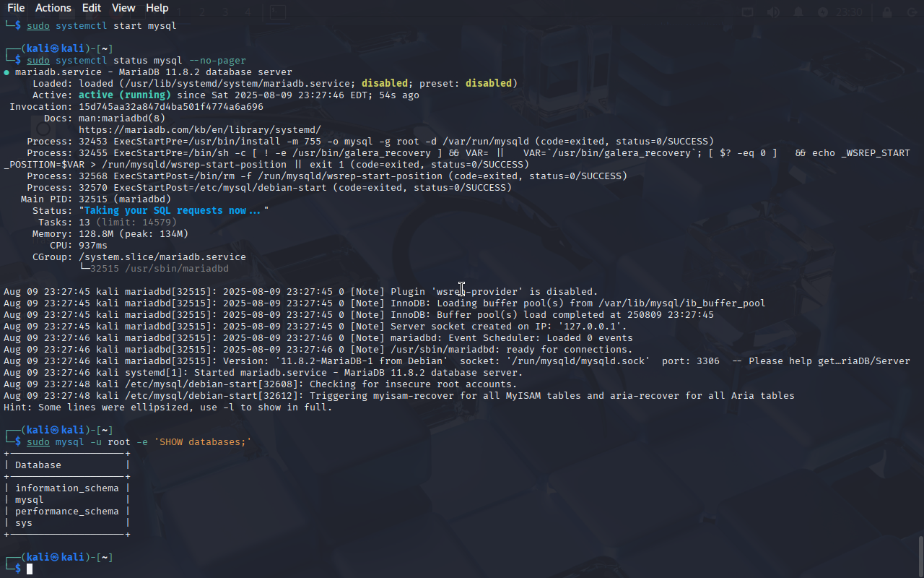Image resolution: width=924 pixels, height=578 pixels.
Task: Click the 'sys' database row
Action: (24, 523)
